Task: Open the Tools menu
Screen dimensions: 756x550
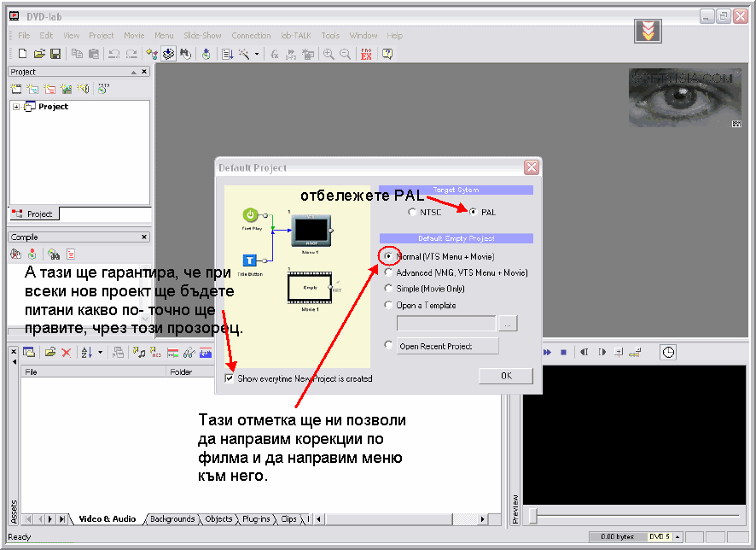Action: click(330, 35)
